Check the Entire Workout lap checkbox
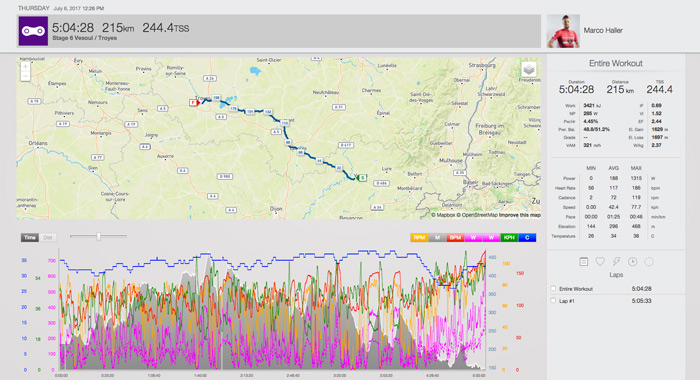 pos(554,288)
